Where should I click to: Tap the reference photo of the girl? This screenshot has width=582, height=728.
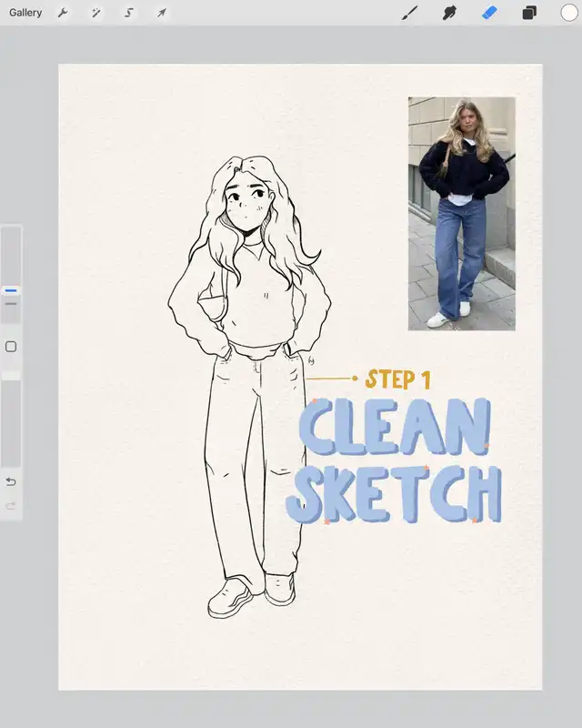coord(461,214)
